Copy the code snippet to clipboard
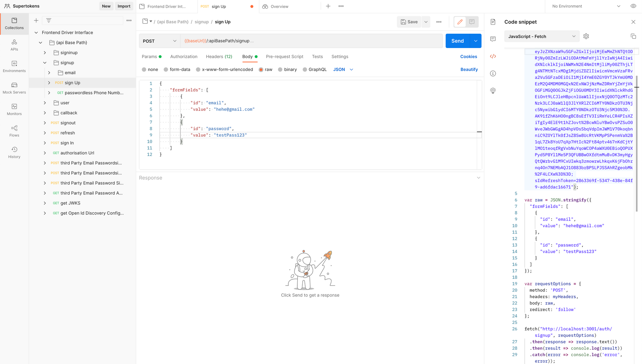The image size is (642, 364). click(633, 36)
